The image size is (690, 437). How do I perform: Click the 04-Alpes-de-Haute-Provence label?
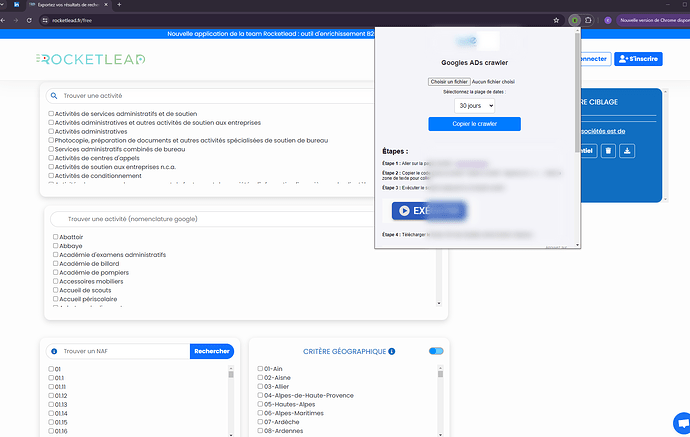click(x=308, y=396)
